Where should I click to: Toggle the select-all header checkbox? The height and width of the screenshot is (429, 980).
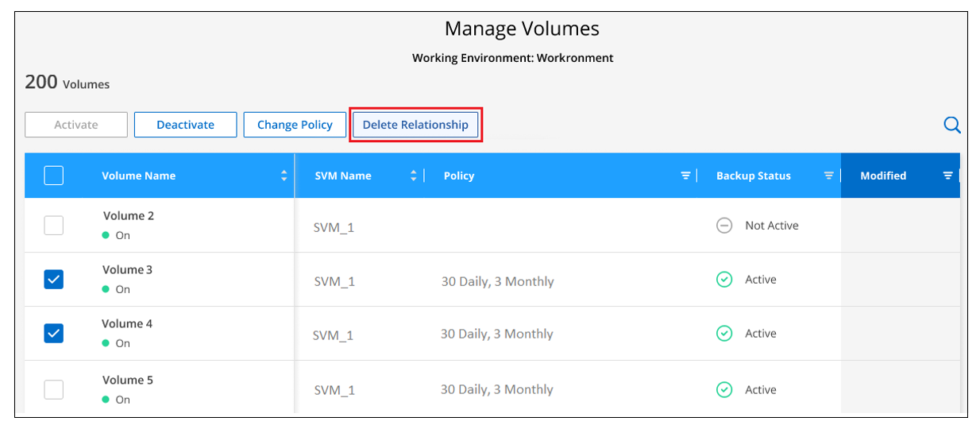(53, 176)
